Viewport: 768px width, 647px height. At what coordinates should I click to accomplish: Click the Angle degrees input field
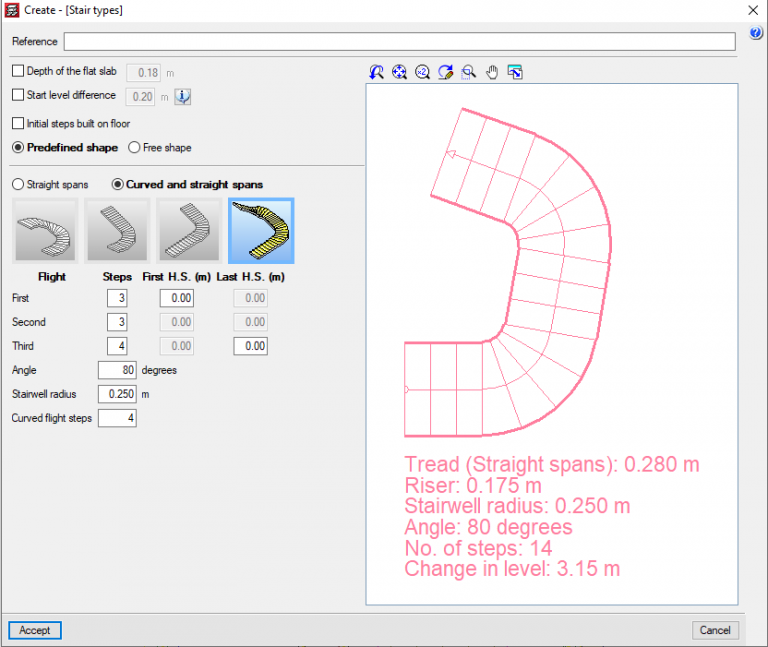coord(117,370)
